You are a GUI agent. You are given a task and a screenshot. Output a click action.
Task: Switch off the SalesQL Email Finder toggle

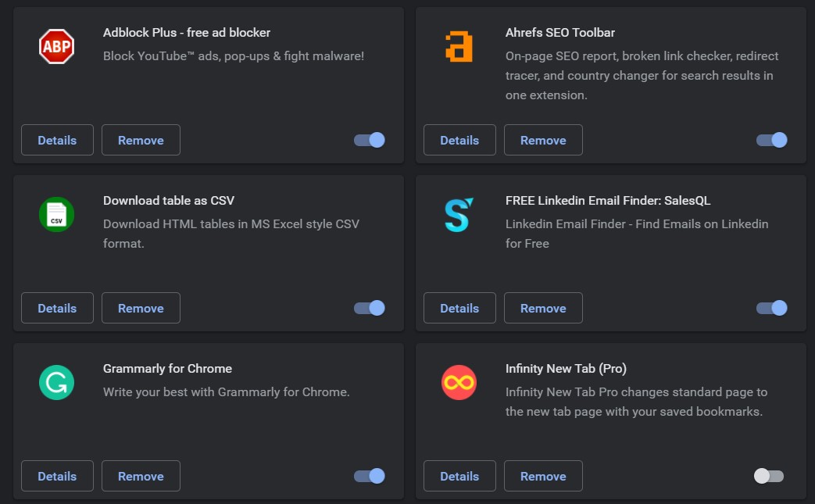coord(772,308)
